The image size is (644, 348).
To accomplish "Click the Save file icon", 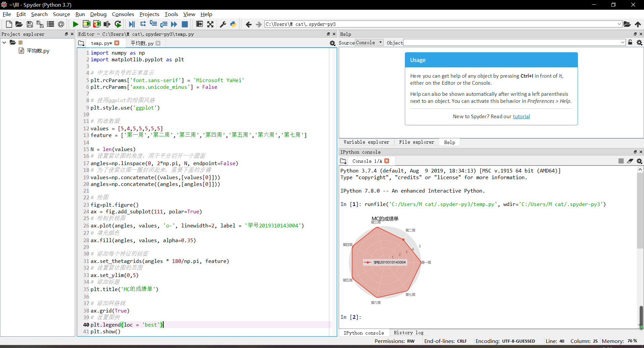I will coord(30,24).
